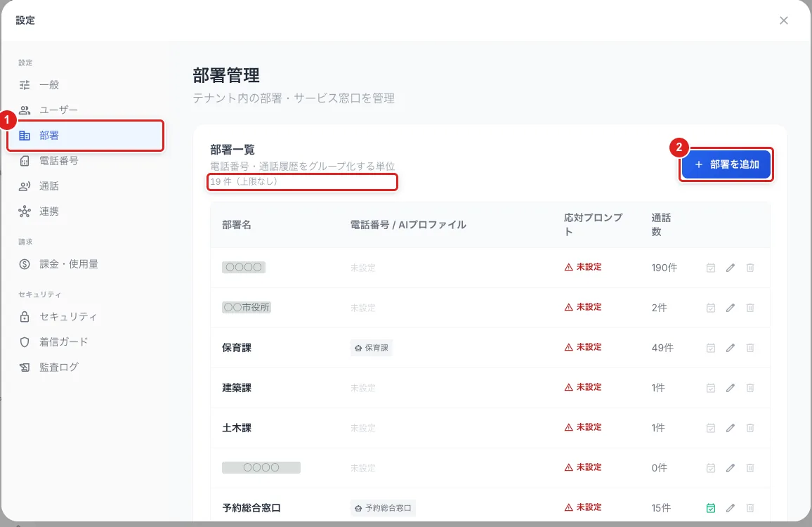Click the 2件 call count
812x527 pixels.
(x=659, y=308)
